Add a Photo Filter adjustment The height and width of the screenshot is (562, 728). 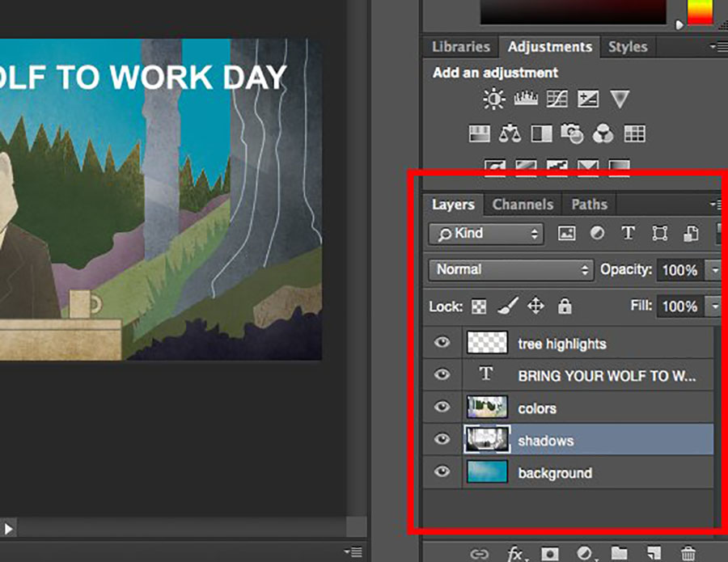click(573, 133)
